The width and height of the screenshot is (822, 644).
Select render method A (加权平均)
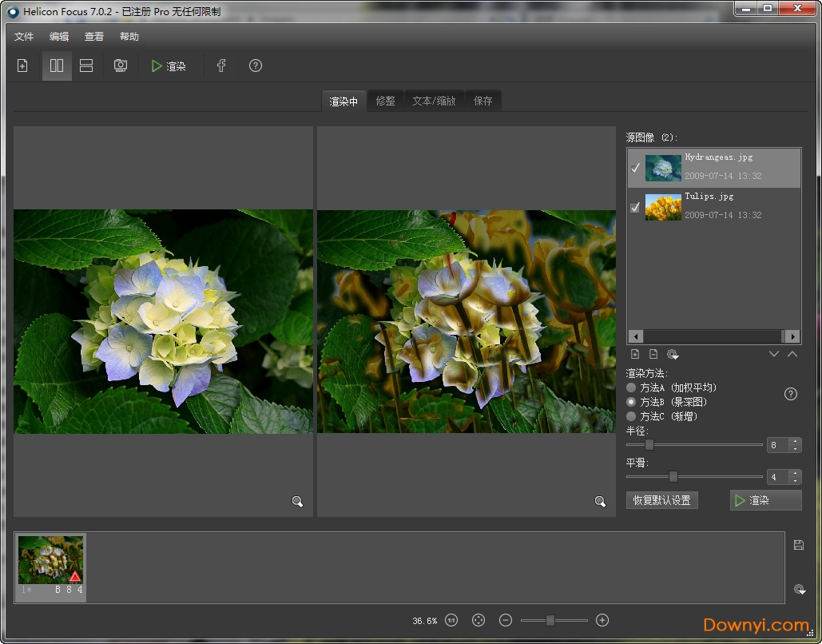click(x=631, y=388)
